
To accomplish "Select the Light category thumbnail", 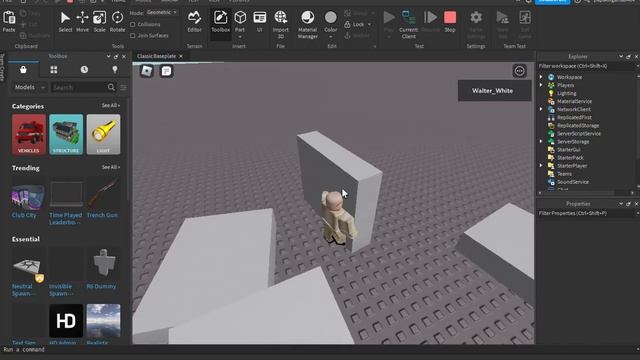I will (x=103, y=134).
